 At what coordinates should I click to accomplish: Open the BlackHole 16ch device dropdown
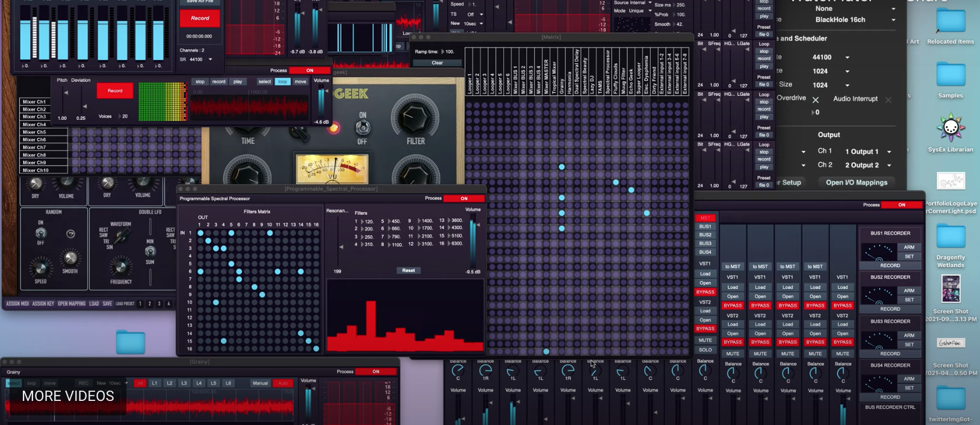tap(855, 20)
